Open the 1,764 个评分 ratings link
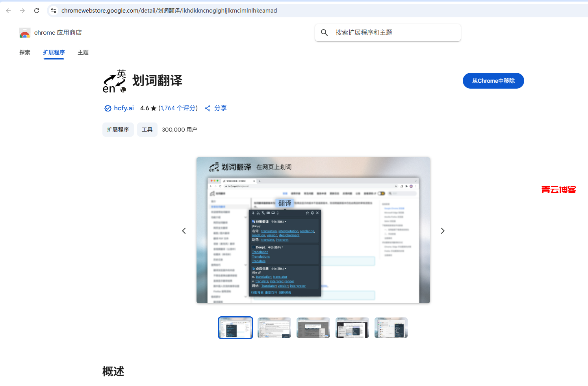 (x=178, y=108)
